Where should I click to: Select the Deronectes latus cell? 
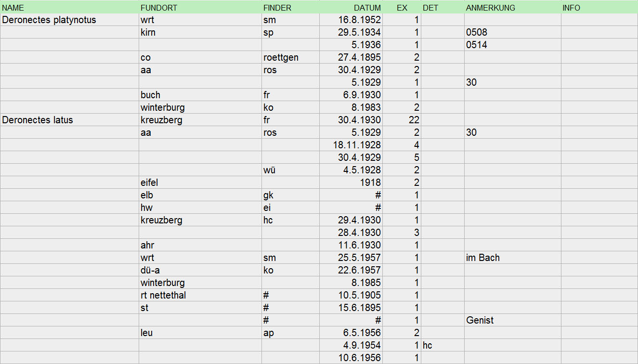pyautogui.click(x=38, y=120)
